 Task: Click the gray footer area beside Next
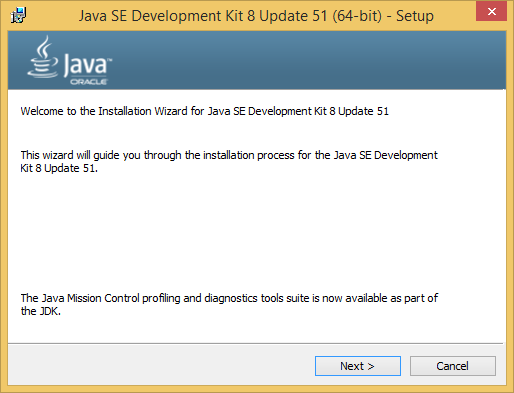pyautogui.click(x=160, y=365)
